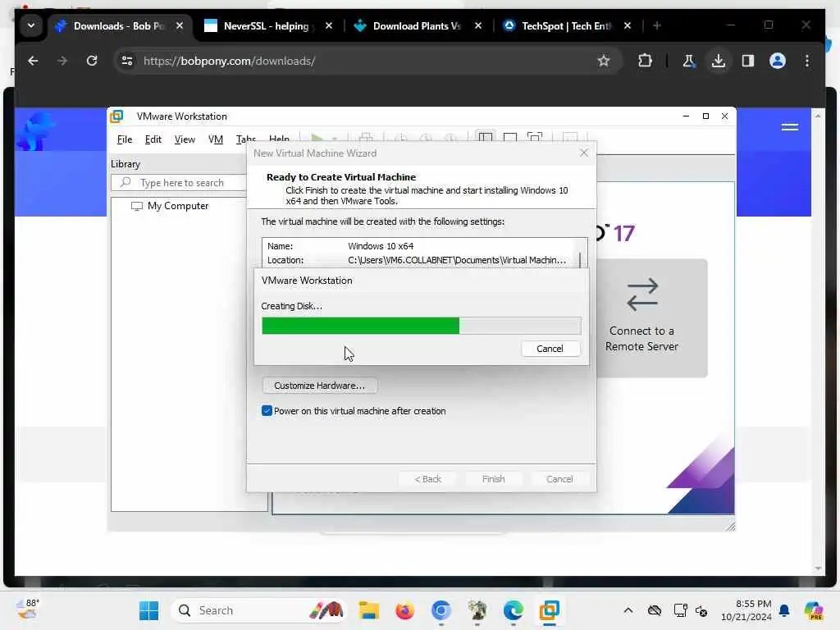Bookmark this page with the star icon
Image resolution: width=840 pixels, height=630 pixels.
coord(603,61)
